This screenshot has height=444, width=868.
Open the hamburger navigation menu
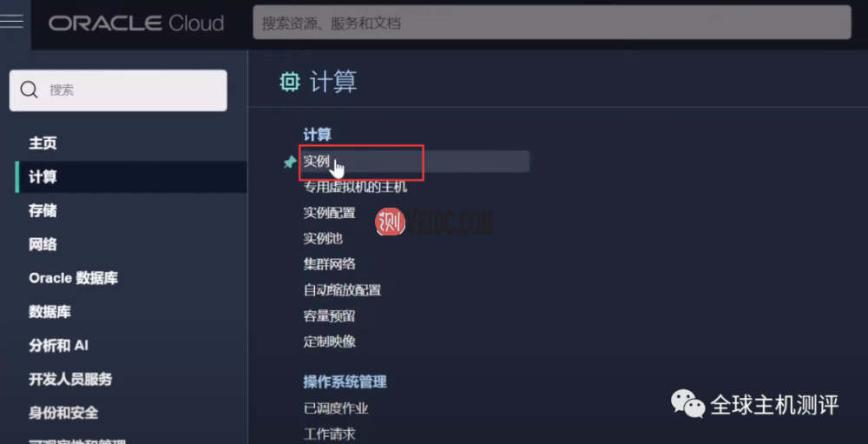tap(11, 22)
